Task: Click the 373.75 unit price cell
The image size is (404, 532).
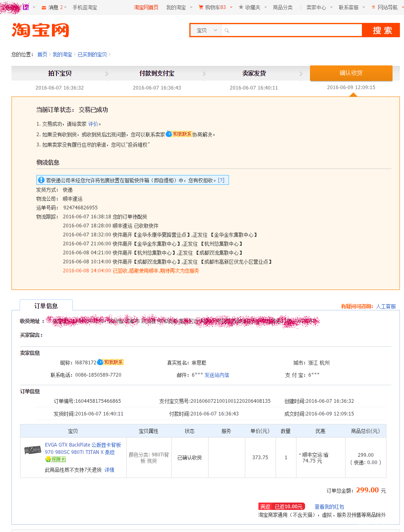Action: [260, 458]
